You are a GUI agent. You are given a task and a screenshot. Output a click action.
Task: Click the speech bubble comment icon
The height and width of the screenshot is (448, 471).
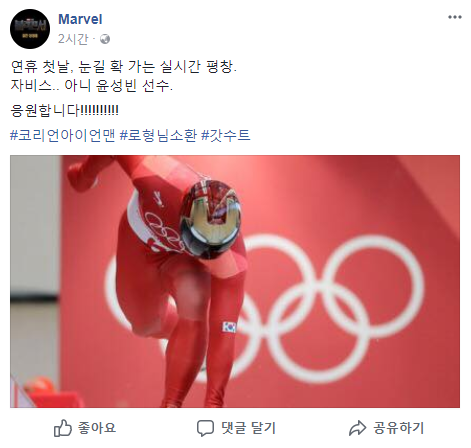point(205,428)
